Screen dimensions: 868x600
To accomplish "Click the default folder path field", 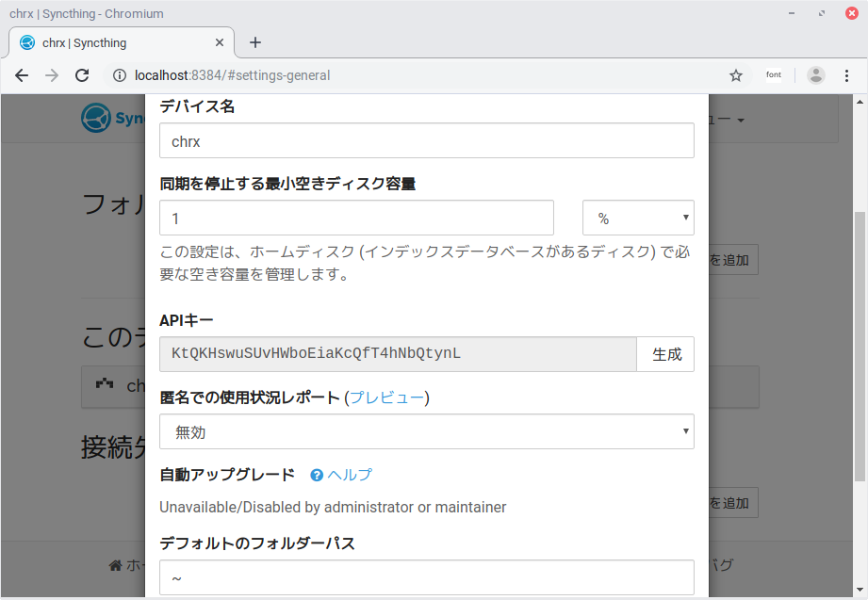I will pos(426,577).
